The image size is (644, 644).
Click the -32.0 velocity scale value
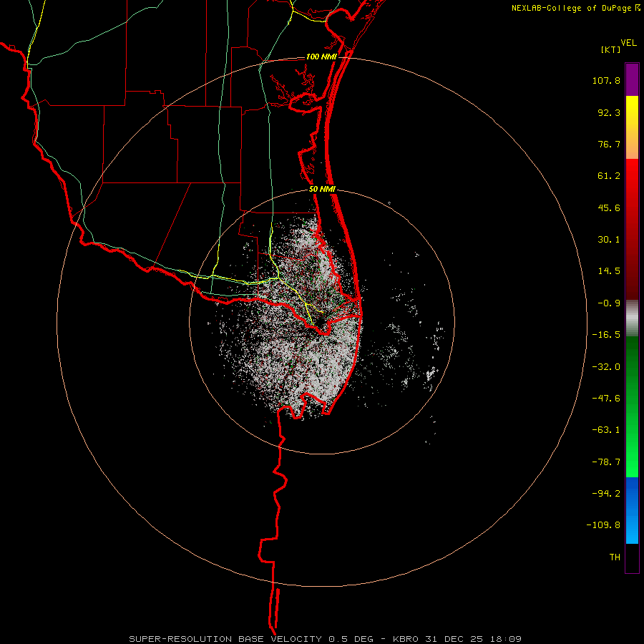606,367
